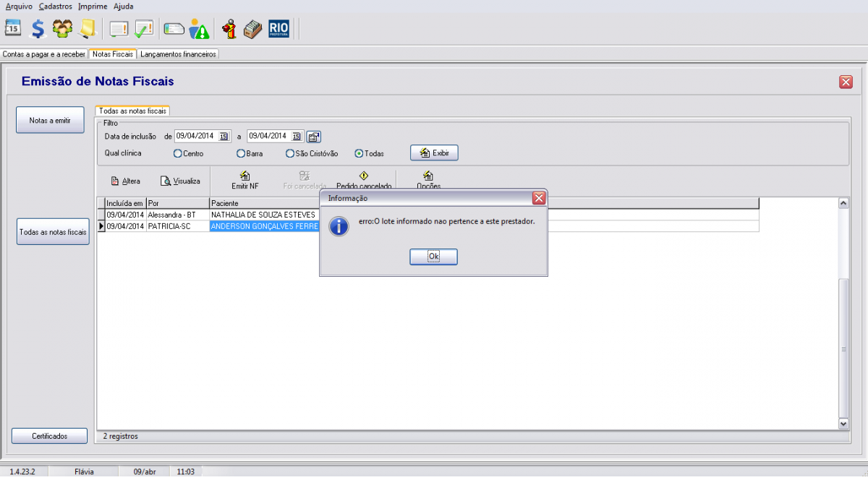
Task: Click the Pedido cancelado warning button
Action: pos(364,180)
